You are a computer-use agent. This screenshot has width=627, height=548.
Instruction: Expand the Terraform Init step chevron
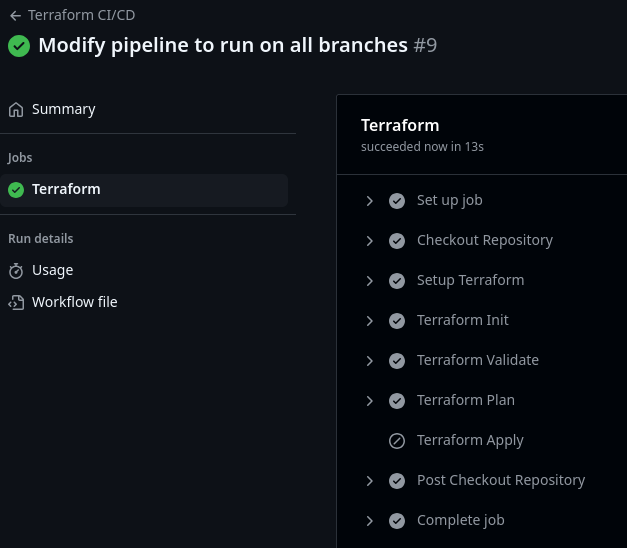(x=369, y=321)
